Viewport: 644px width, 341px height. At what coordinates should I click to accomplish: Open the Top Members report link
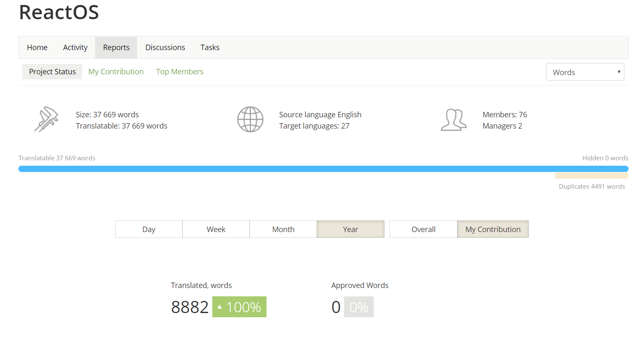pyautogui.click(x=180, y=72)
